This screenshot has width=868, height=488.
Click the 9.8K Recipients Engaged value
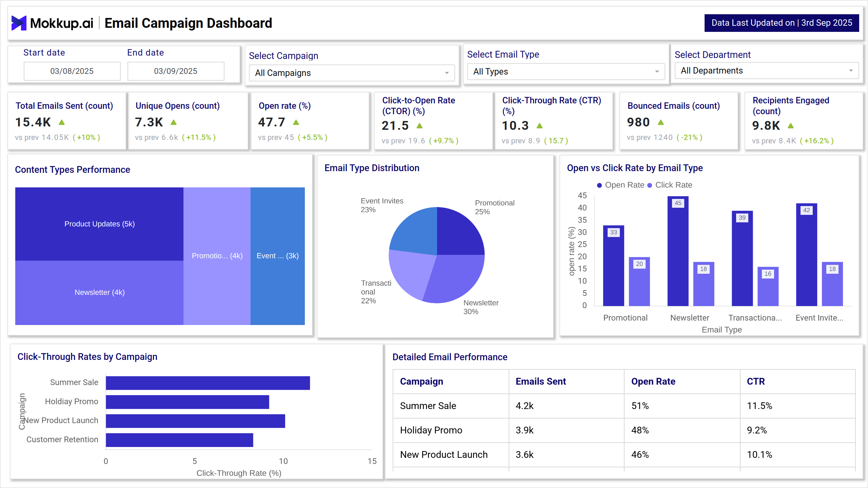[x=766, y=126]
